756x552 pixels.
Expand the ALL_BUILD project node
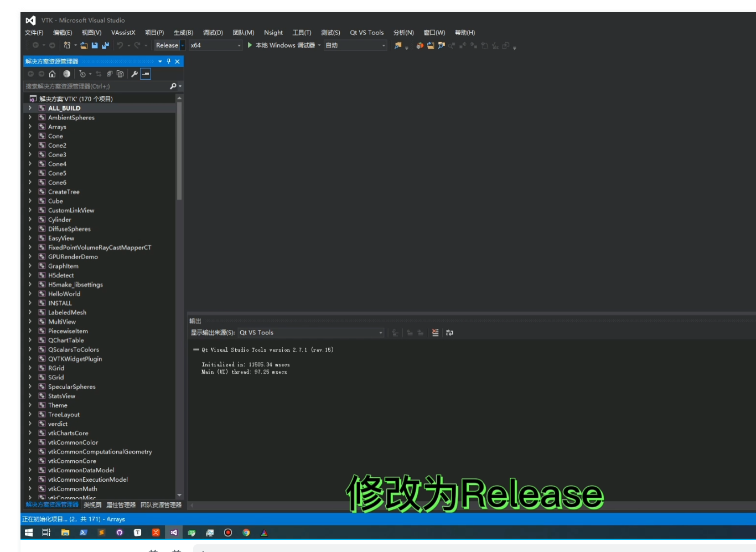(x=30, y=109)
